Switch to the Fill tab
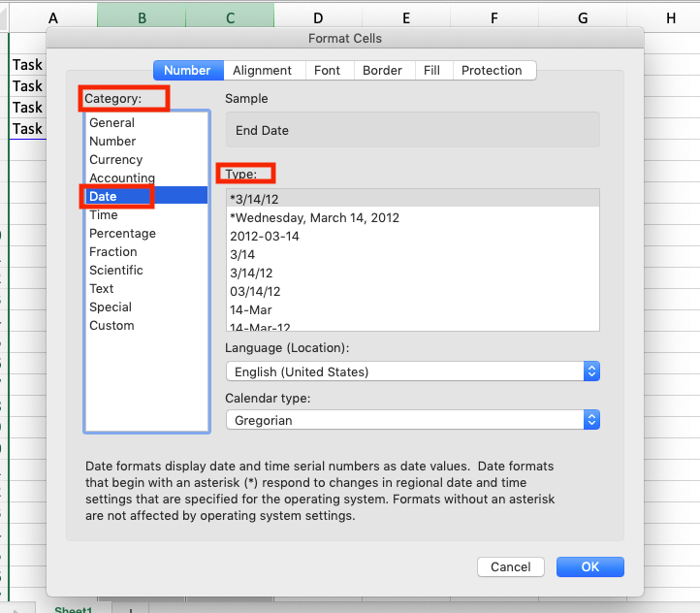Viewport: 700px width, 613px height. point(434,71)
